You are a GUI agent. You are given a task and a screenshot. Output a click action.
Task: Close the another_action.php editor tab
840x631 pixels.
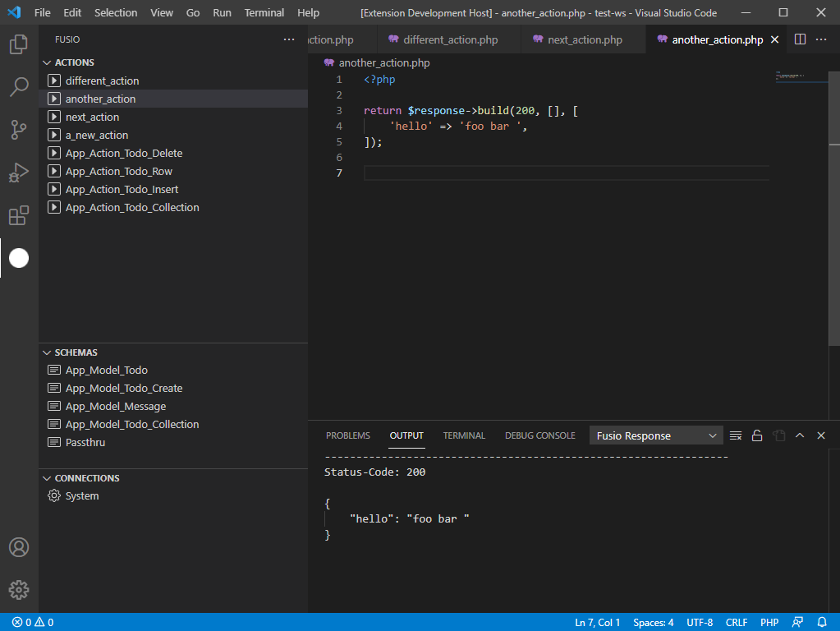[x=774, y=39]
